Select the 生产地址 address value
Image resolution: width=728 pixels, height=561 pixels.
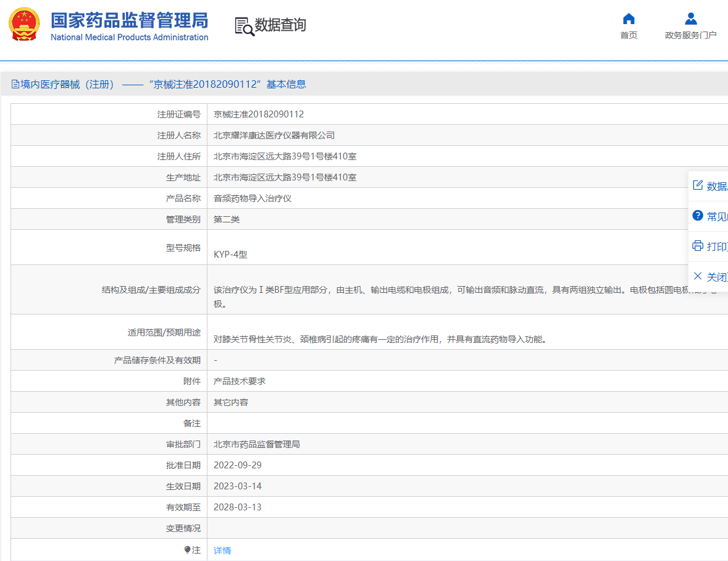[x=285, y=177]
